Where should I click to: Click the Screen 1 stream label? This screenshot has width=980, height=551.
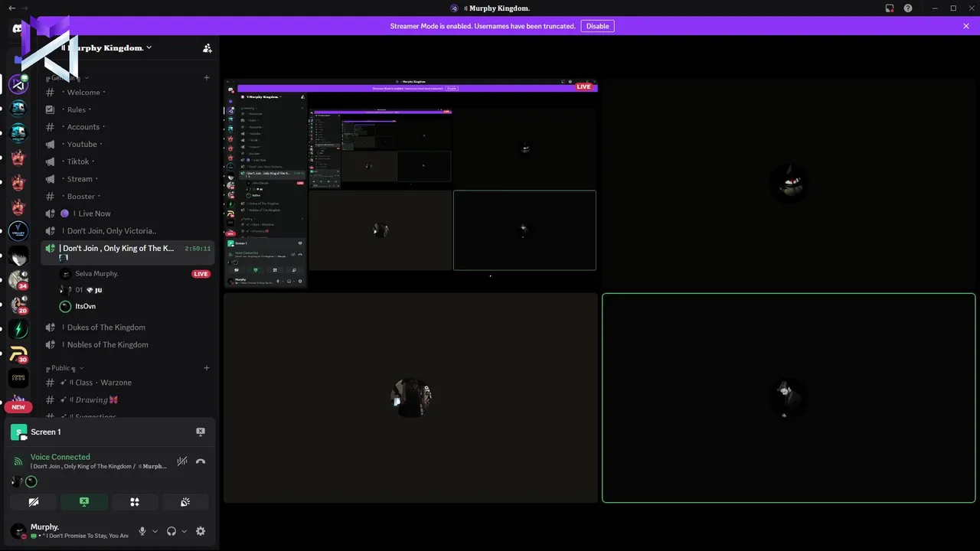coord(46,432)
